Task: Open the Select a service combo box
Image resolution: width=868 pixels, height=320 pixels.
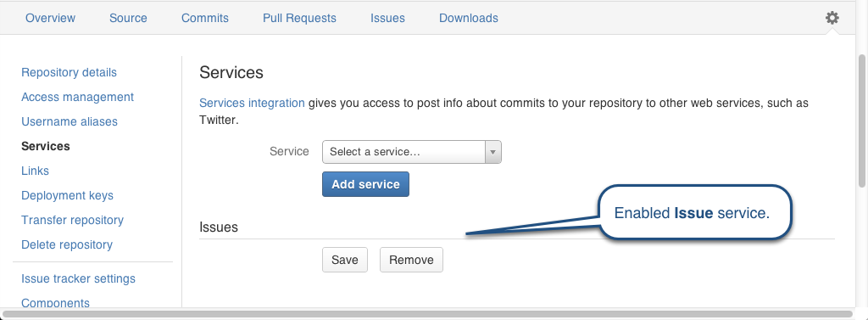Action: click(411, 152)
